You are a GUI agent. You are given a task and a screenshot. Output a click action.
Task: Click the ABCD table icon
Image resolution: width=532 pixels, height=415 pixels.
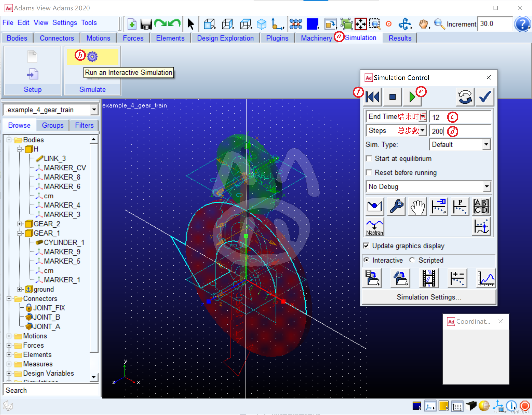481,206
